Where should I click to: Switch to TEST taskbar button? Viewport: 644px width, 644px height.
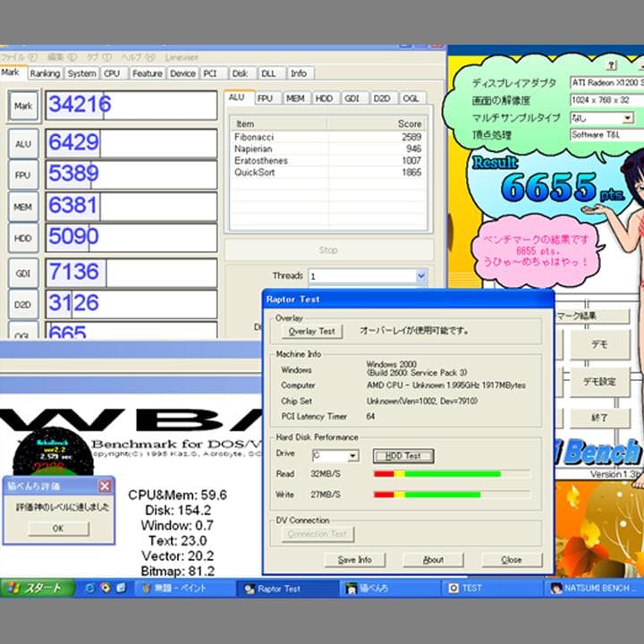492,589
